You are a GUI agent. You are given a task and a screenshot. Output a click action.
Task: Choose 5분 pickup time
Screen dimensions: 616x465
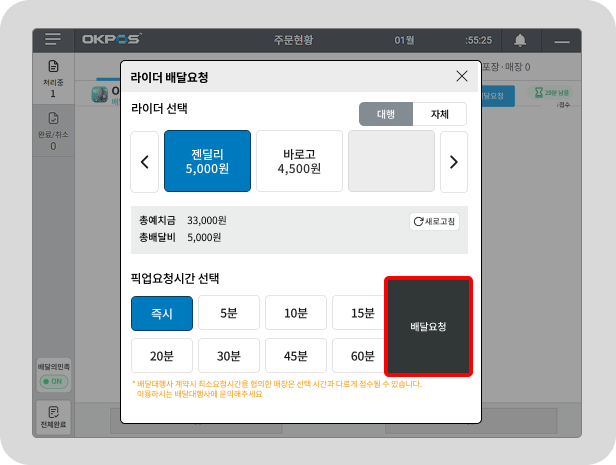click(x=229, y=313)
